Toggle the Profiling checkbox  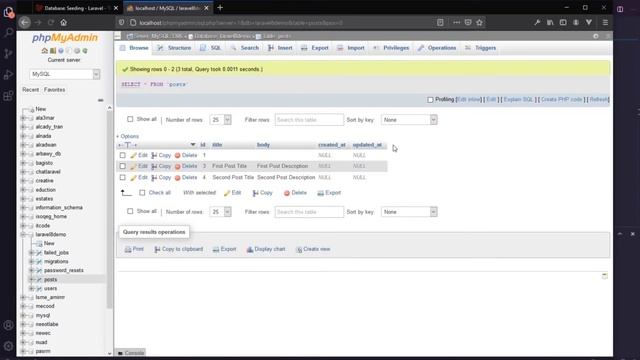(x=430, y=100)
